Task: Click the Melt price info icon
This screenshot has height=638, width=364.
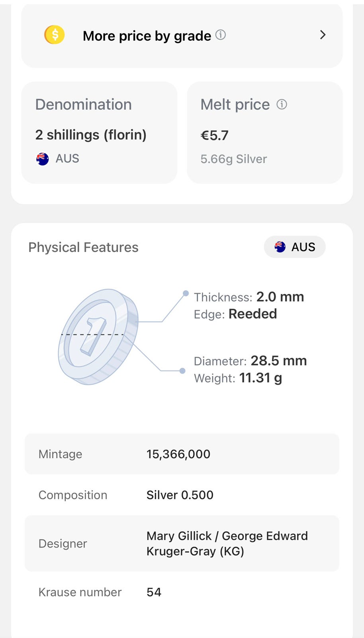Action: 282,104
